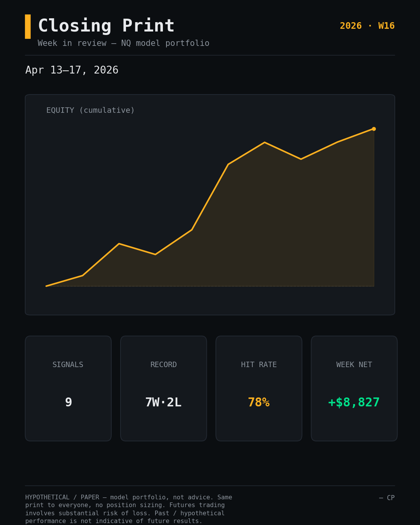Screen dimensions: 420x525
Task: Click the signals count value 9
Action: 68,402
